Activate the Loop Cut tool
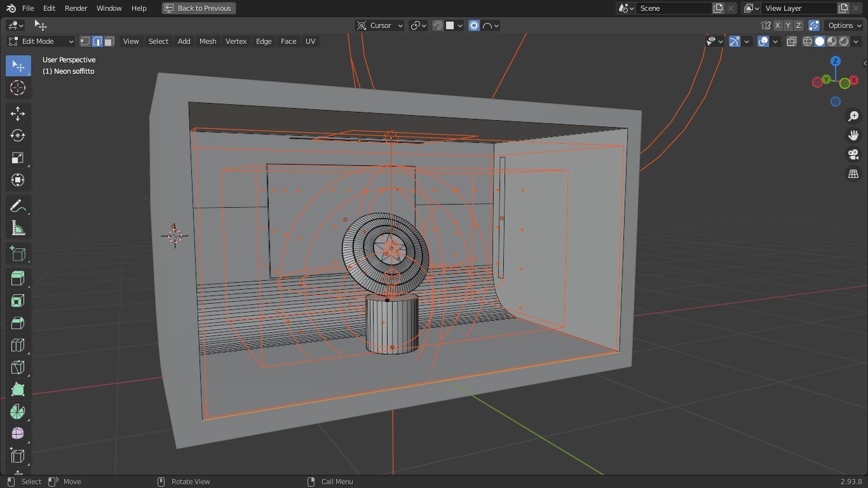Viewport: 868px width, 488px height. point(18,345)
